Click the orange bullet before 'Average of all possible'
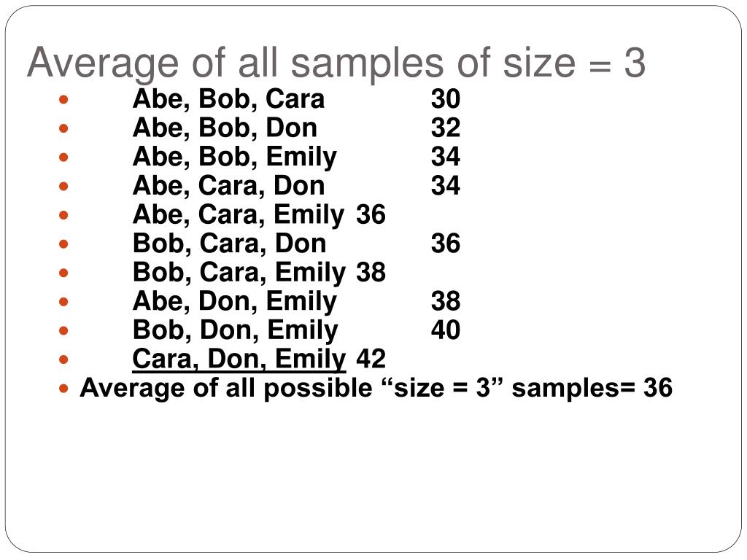Viewport: 747px width, 560px height. [x=64, y=389]
